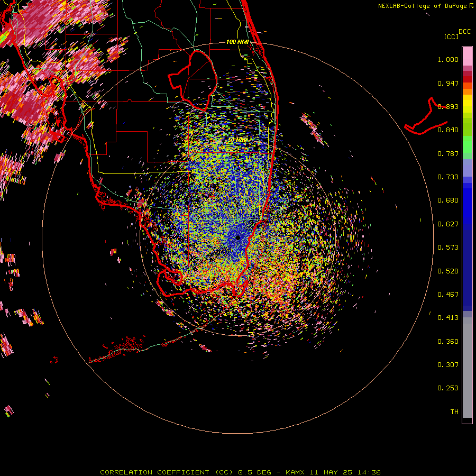This screenshot has width=476, height=476.
Task: Pick the gray bottom color bar segment
Action: [x=467, y=368]
